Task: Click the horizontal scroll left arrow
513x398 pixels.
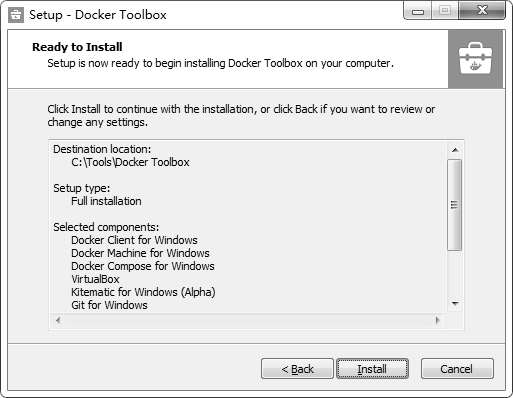Action: coord(58,320)
